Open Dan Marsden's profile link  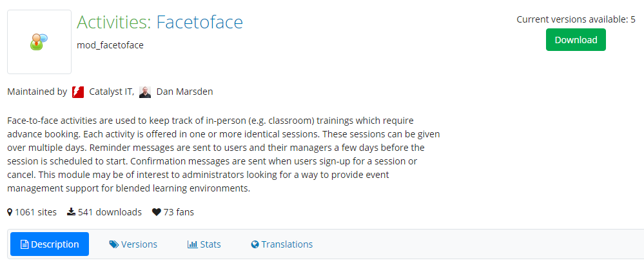click(x=185, y=92)
